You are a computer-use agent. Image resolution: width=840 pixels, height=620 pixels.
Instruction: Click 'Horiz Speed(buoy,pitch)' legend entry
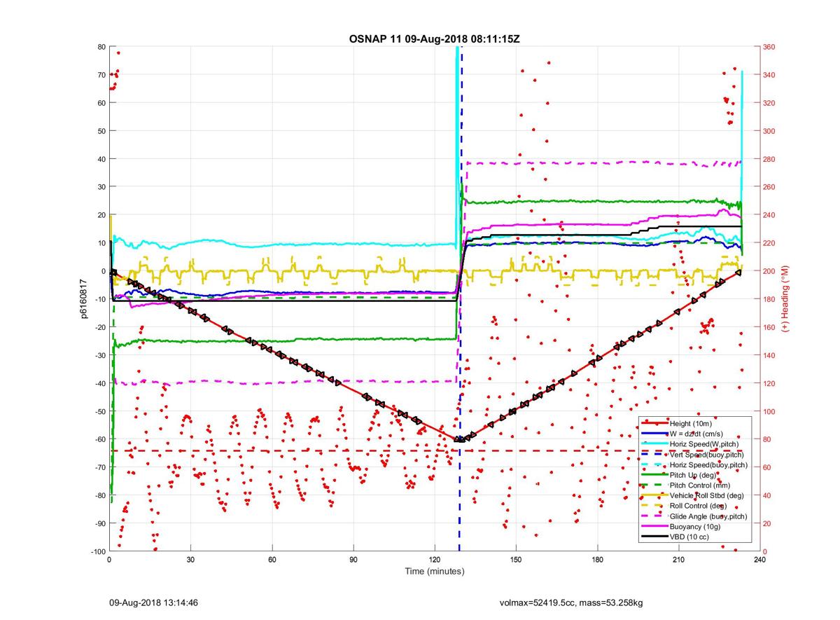pyautogui.click(x=708, y=464)
